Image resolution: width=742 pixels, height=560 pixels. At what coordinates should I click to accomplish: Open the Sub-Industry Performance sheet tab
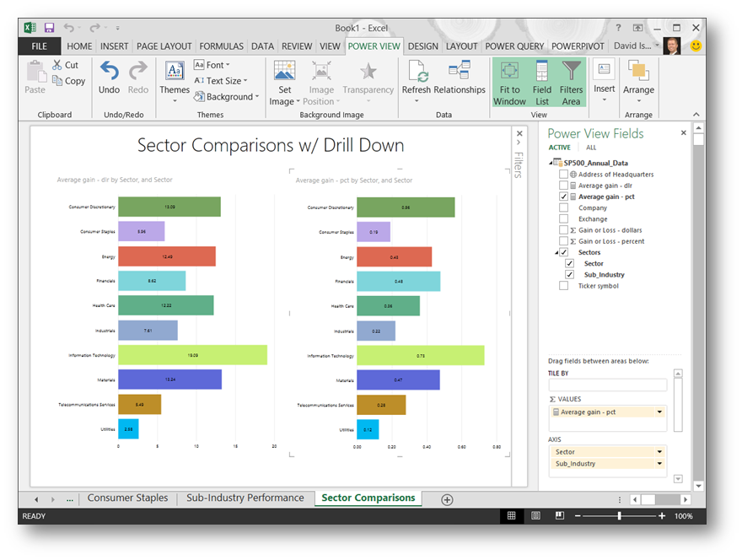245,498
